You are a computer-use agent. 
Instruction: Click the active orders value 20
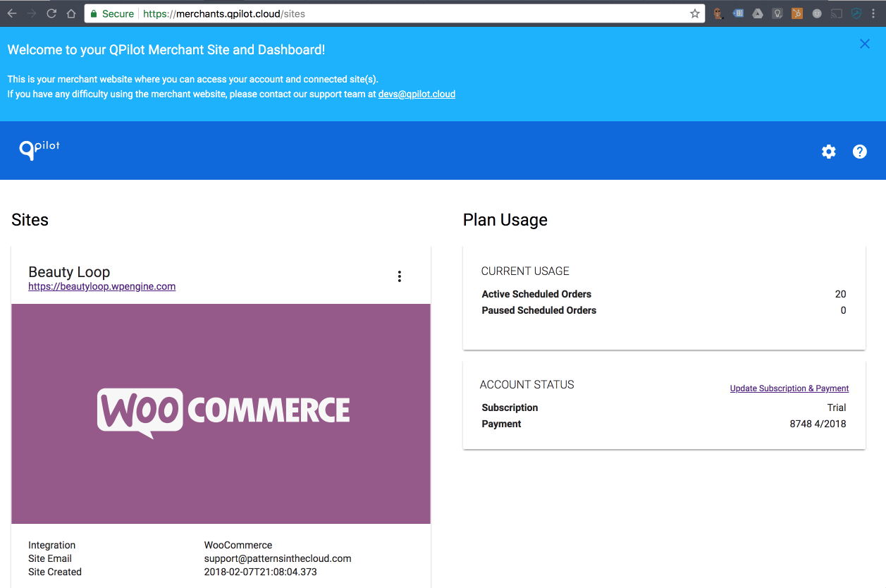point(840,294)
